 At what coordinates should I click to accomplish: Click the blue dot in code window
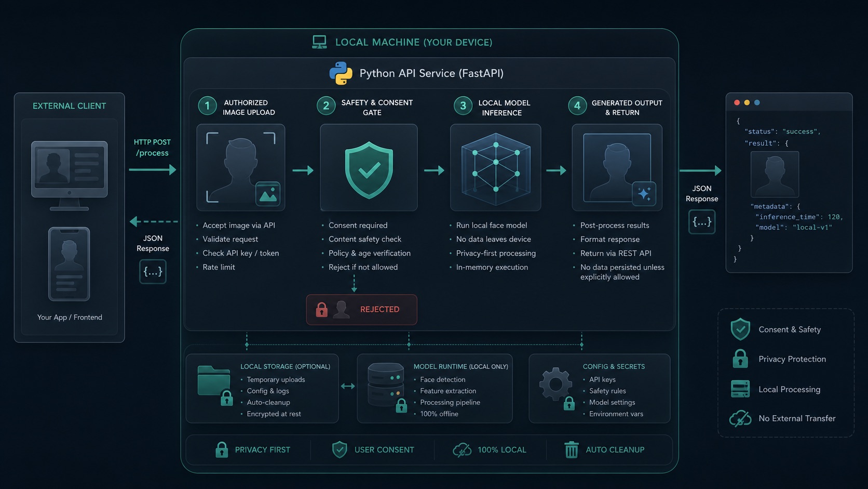click(757, 102)
